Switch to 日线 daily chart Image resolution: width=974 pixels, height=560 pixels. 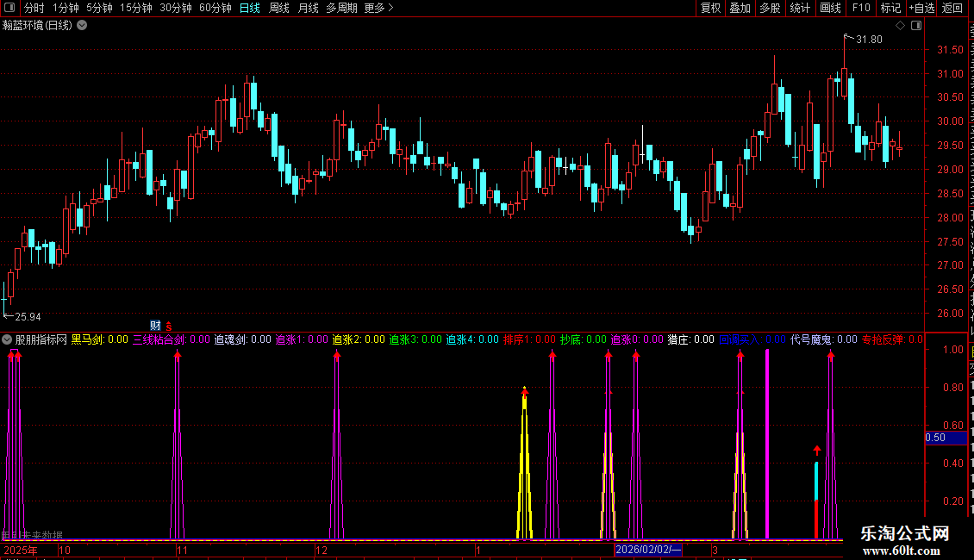[250, 8]
